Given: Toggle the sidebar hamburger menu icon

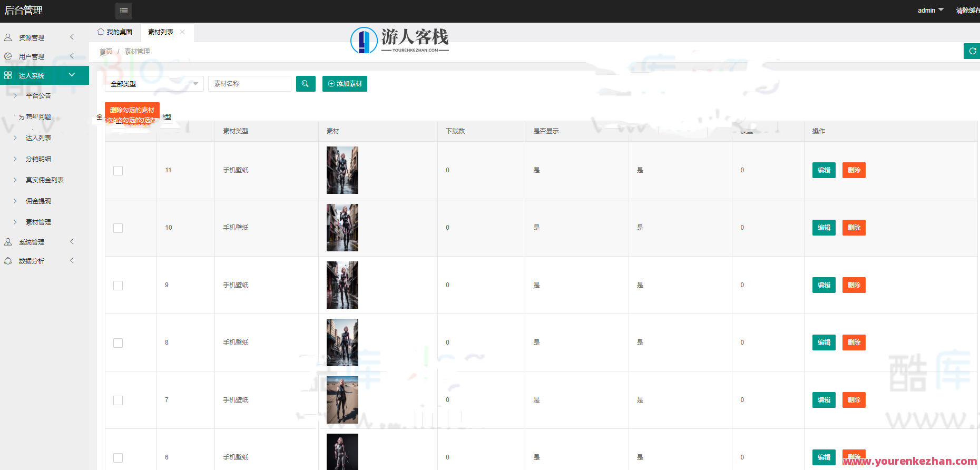Looking at the screenshot, I should pyautogui.click(x=124, y=11).
